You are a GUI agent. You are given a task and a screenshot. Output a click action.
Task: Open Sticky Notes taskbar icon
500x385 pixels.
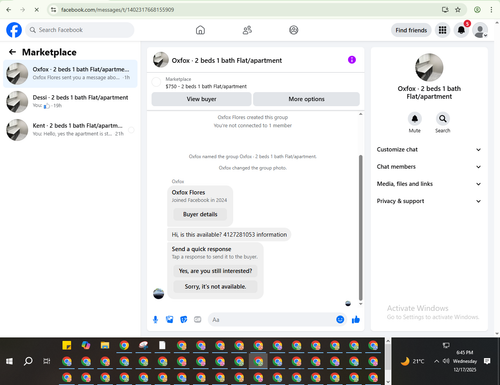(67, 346)
